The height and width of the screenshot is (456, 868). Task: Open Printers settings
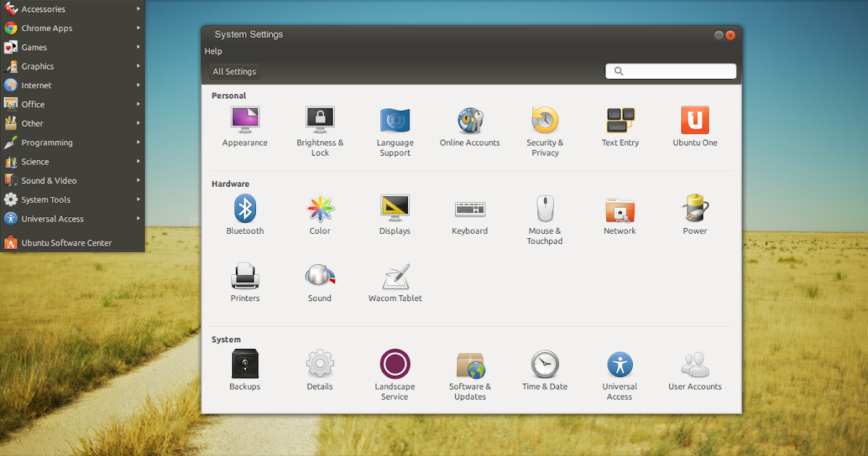point(244,283)
